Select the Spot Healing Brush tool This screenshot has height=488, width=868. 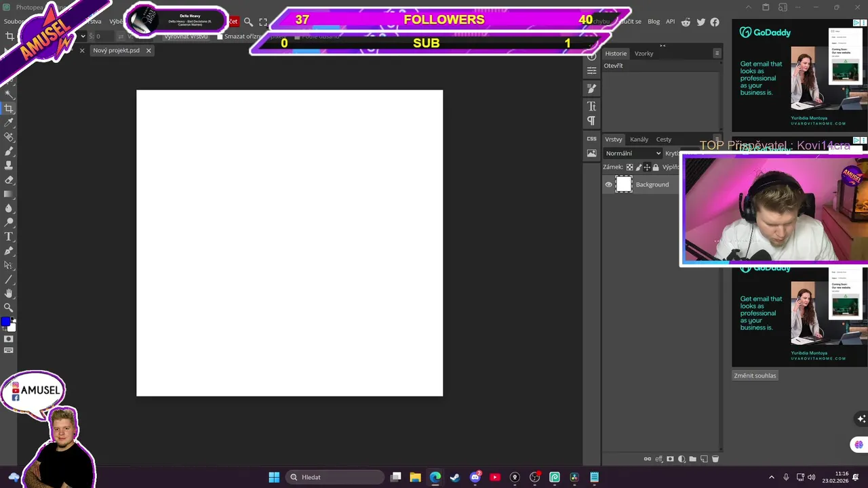9,137
